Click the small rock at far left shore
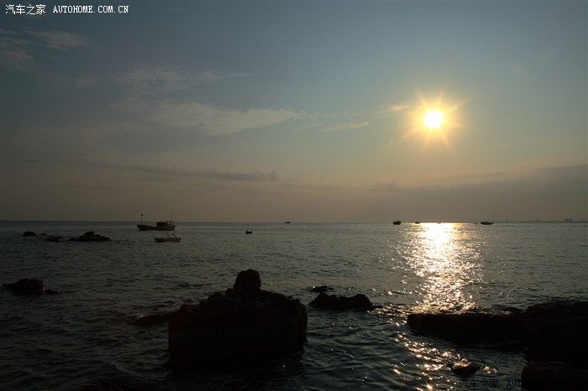 pos(28,287)
